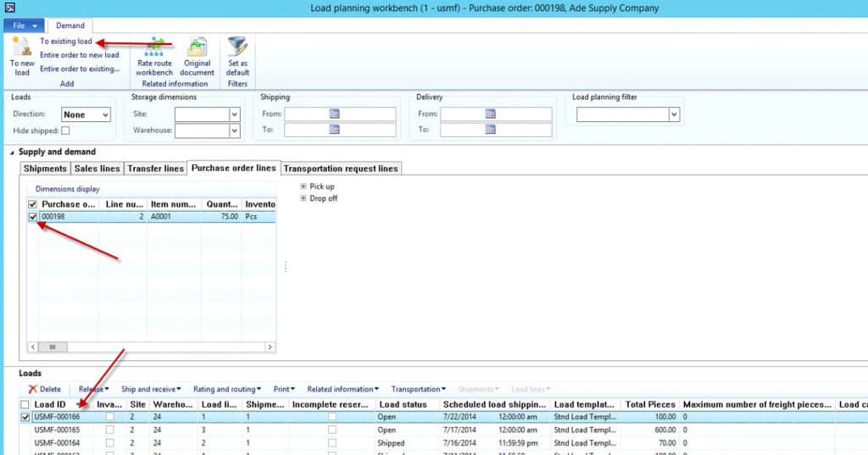Open Delivery To calendar picker
The image size is (868, 455).
point(491,129)
